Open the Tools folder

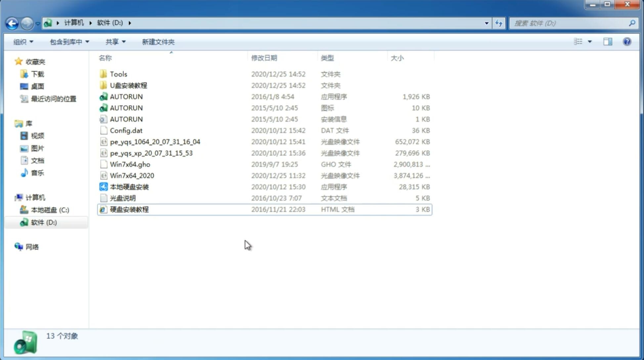click(118, 74)
